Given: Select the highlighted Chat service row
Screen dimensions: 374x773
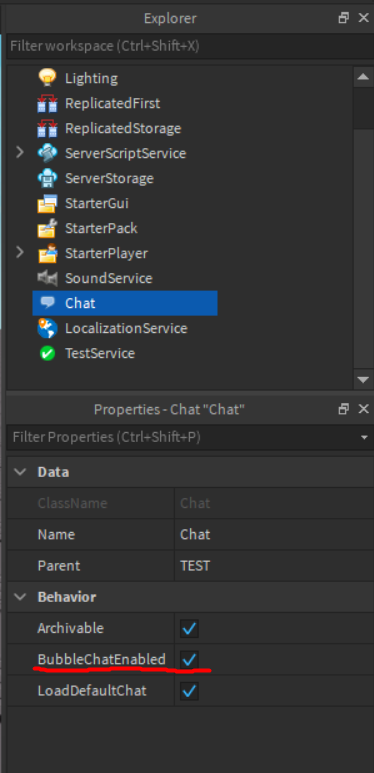Looking at the screenshot, I should [x=125, y=303].
